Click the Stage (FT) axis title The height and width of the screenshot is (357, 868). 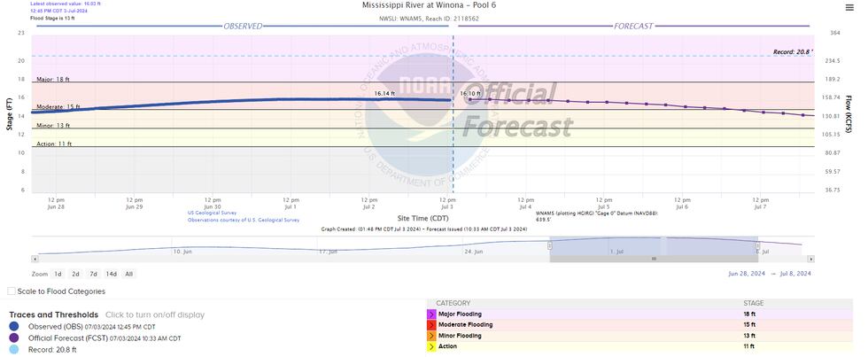coord(10,116)
